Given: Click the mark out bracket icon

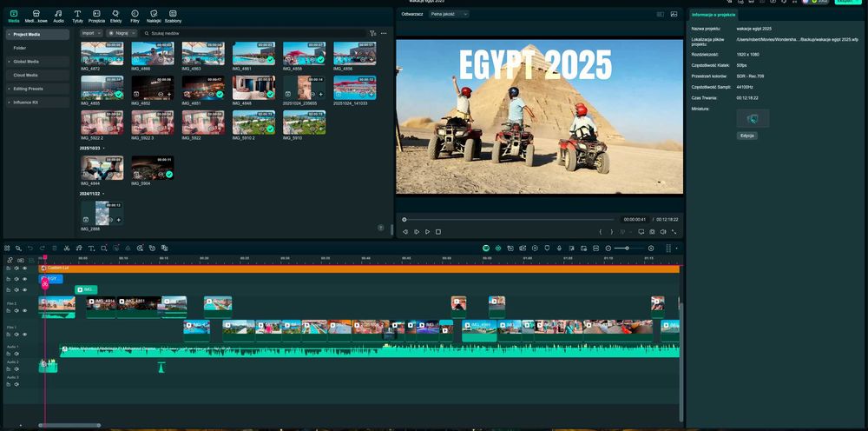Looking at the screenshot, I should 612,231.
